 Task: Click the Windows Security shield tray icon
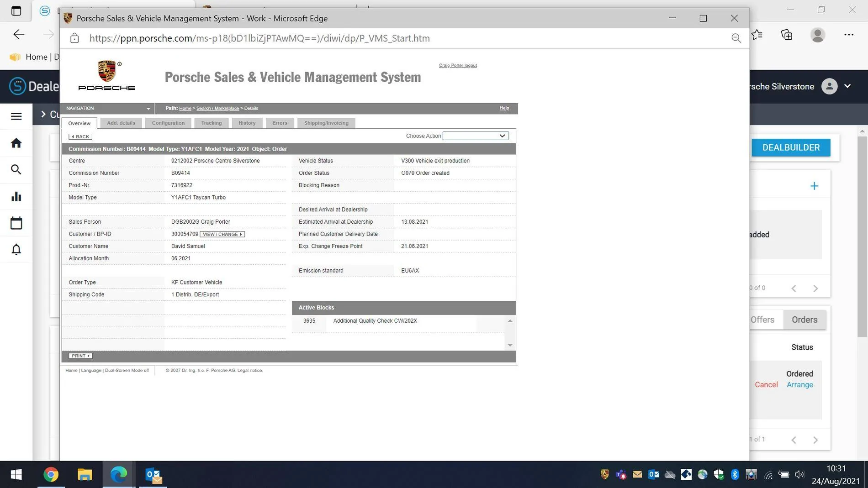pos(719,475)
